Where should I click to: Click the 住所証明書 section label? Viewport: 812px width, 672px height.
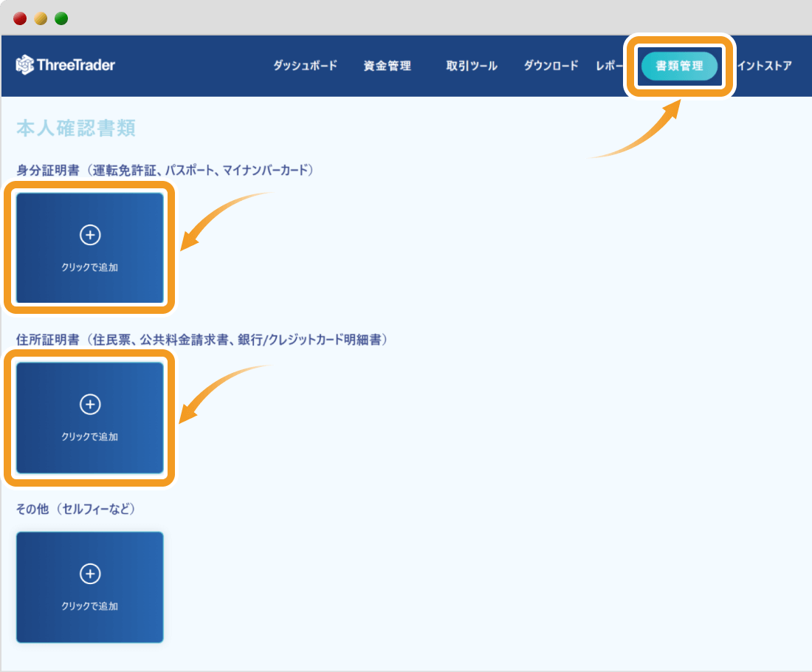[x=202, y=340]
